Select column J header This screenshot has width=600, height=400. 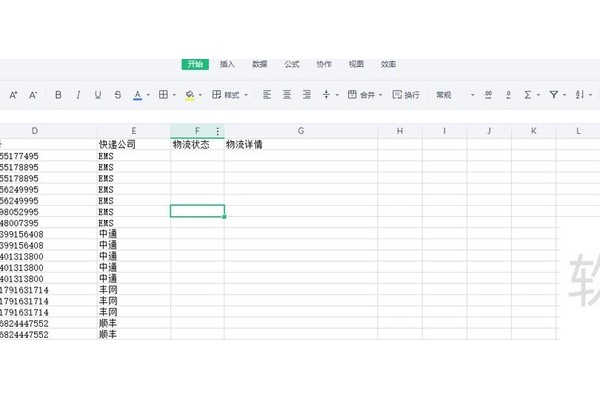489,131
